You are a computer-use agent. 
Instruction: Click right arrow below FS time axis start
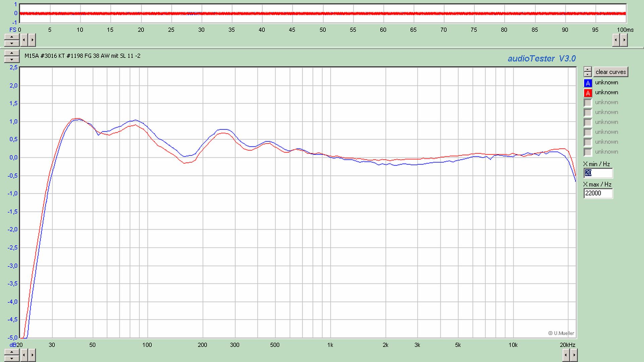click(x=32, y=40)
